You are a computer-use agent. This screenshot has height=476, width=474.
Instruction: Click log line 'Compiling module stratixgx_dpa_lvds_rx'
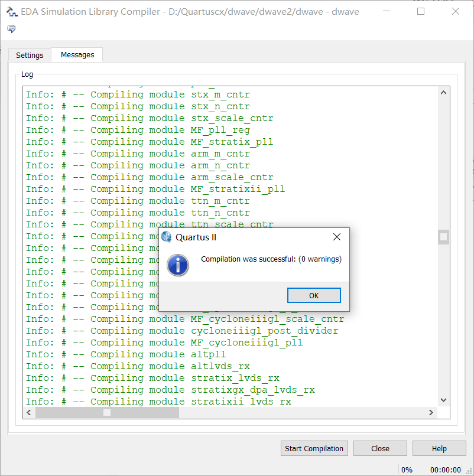[x=170, y=390]
